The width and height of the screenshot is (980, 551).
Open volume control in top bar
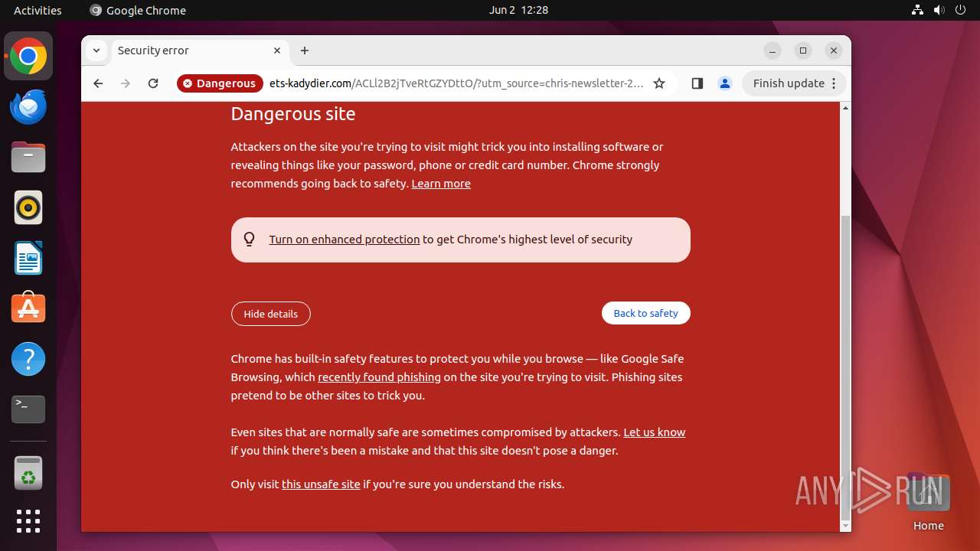coord(939,10)
